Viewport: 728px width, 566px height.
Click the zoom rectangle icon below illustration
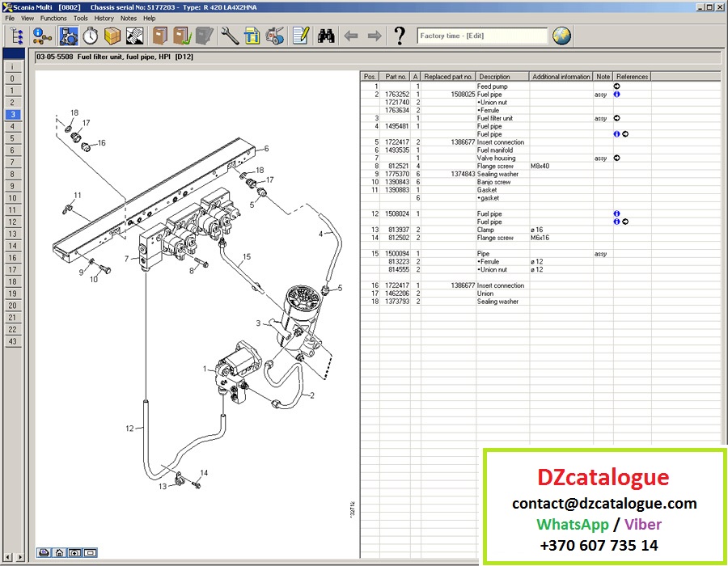pos(90,552)
